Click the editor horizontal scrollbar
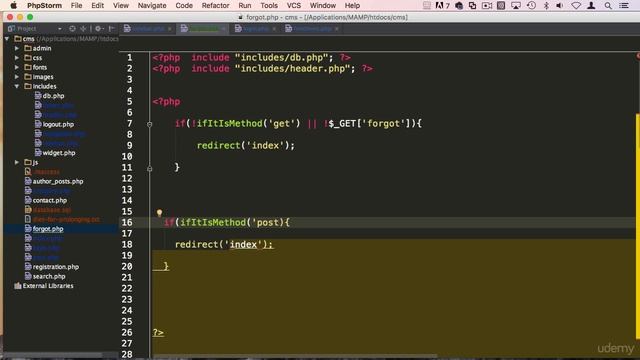The width and height of the screenshot is (640, 360). [294, 356]
